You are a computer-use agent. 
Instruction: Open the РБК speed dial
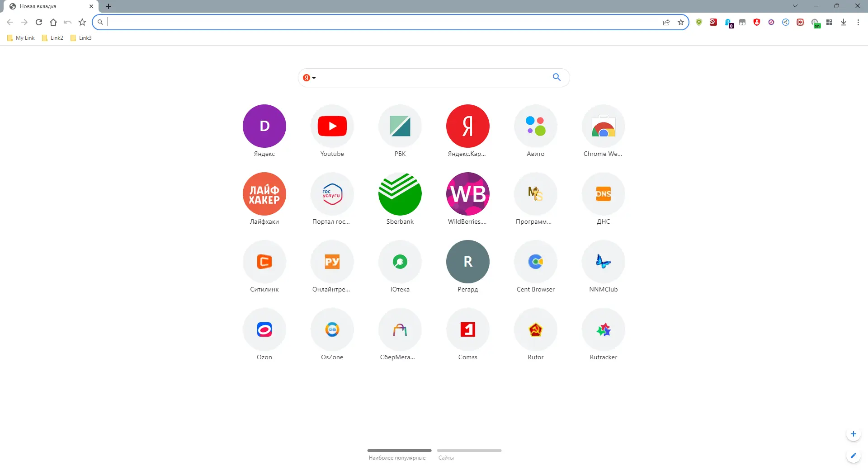tap(400, 131)
